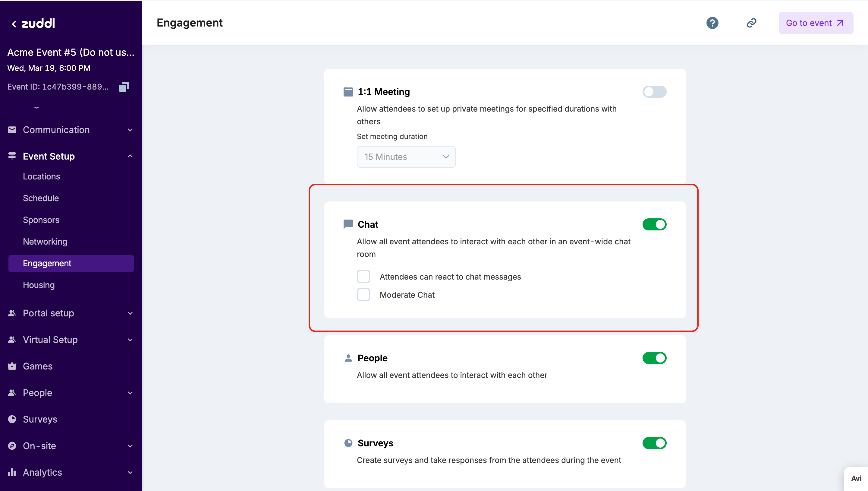Enable the 1:1 Meeting toggle
868x491 pixels.
[654, 92]
